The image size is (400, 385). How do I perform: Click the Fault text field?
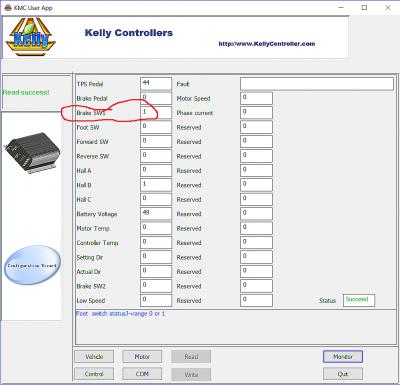coord(317,84)
